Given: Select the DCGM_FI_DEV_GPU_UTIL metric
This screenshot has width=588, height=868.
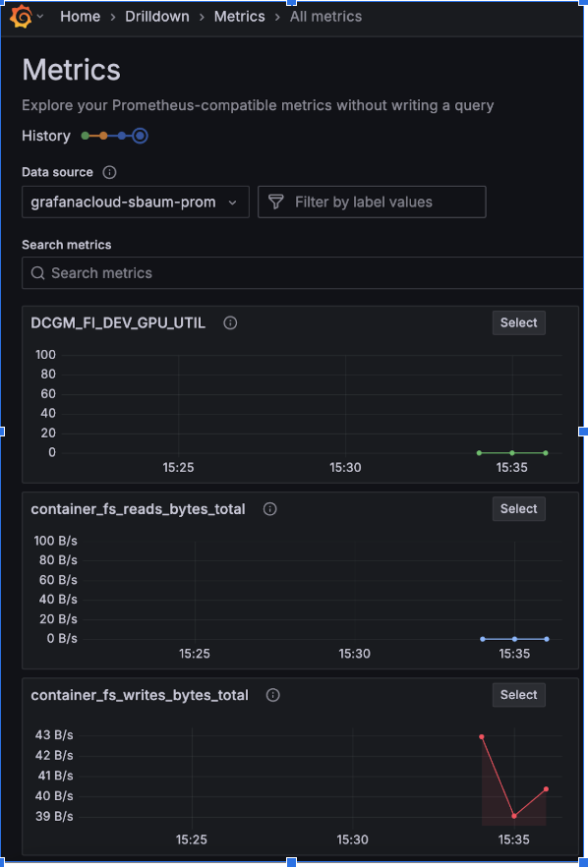Looking at the screenshot, I should [x=518, y=322].
